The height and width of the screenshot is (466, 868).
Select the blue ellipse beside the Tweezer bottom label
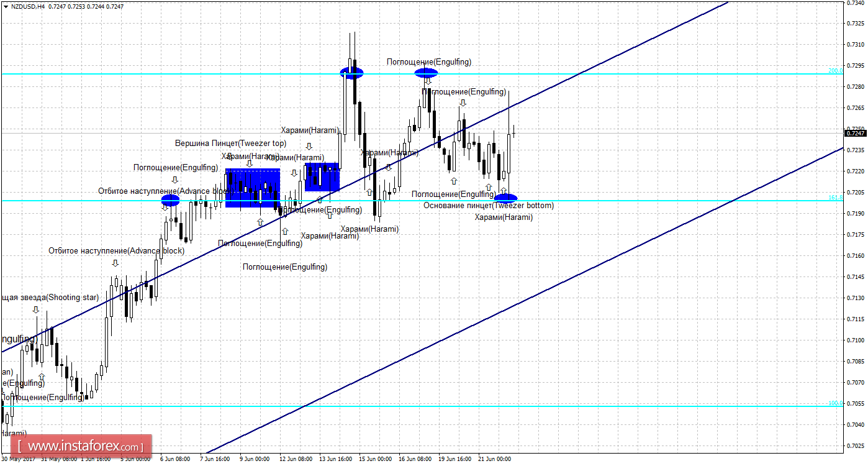(x=505, y=198)
